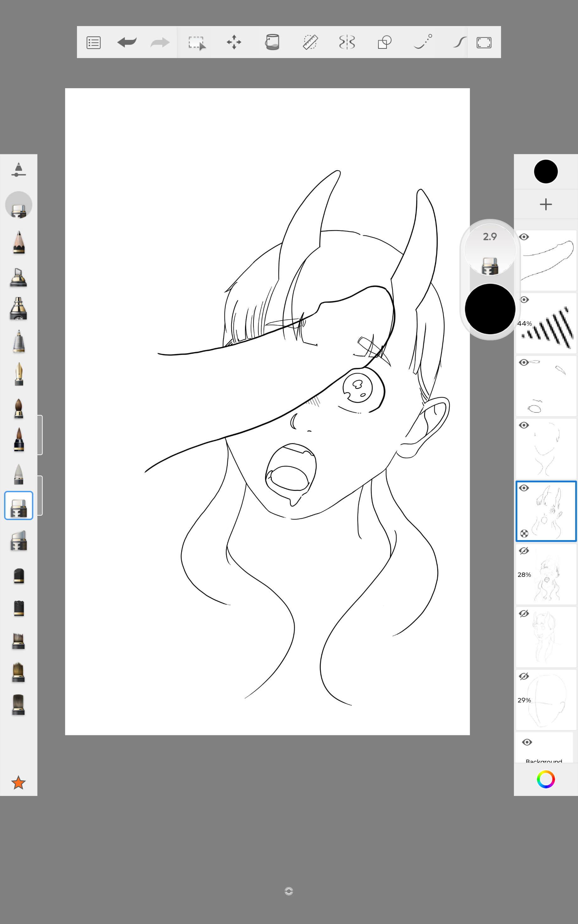578x924 pixels.
Task: Select the steady stroke curve tool
Action: (460, 42)
